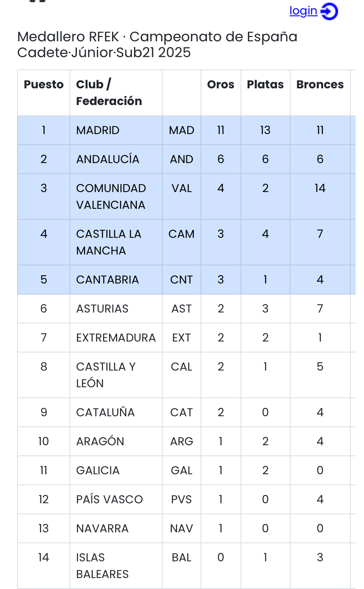Click the CAT abbreviation cell
This screenshot has height=589, width=364.
[182, 412]
